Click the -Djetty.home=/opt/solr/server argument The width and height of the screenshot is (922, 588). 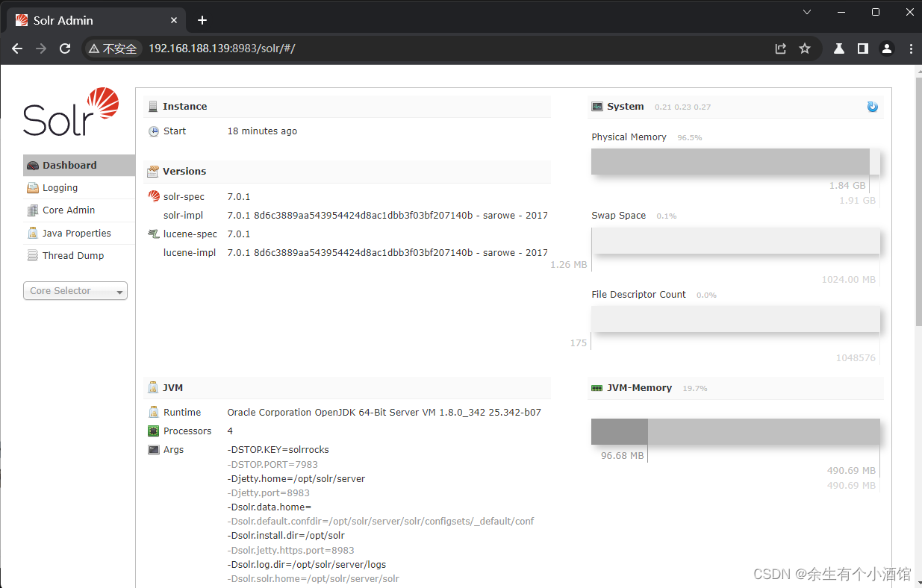pyautogui.click(x=296, y=478)
